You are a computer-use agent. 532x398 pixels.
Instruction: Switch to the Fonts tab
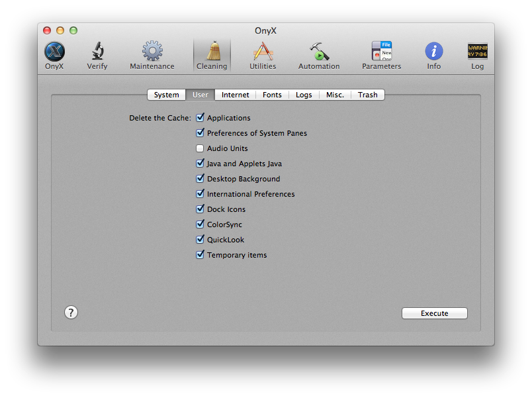pyautogui.click(x=272, y=95)
